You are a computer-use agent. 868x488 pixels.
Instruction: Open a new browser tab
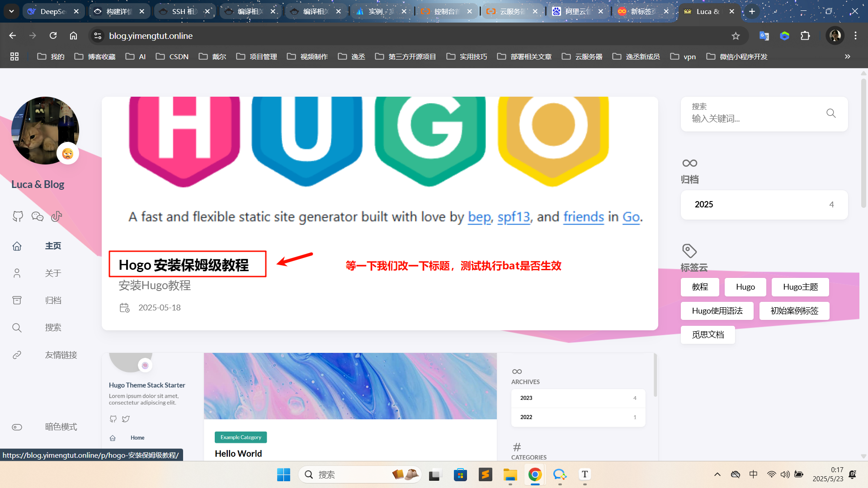coord(752,11)
